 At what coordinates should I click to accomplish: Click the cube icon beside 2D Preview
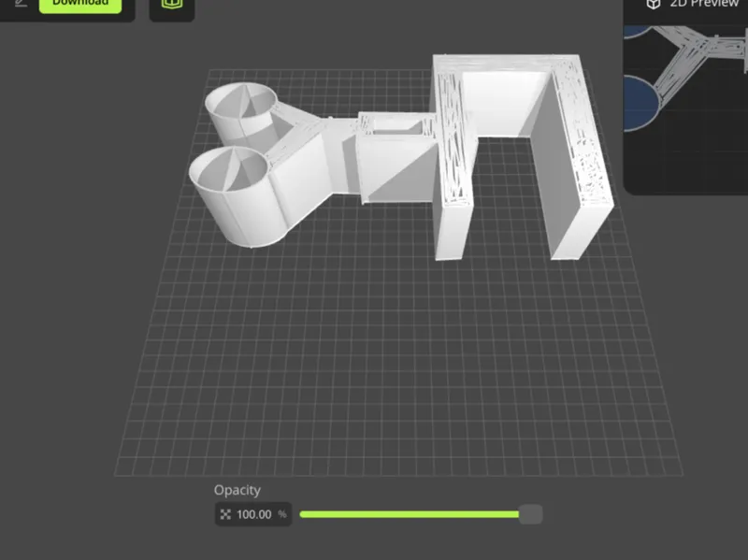(653, 5)
